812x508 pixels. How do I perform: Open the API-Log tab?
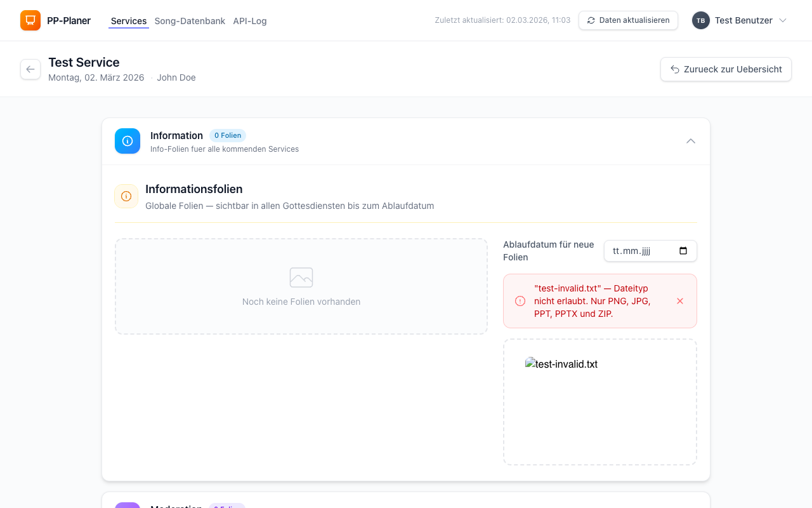coord(249,21)
